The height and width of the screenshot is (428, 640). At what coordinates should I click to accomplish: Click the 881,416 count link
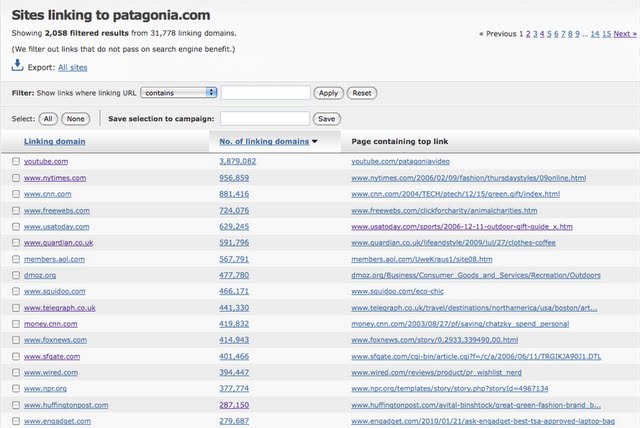(234, 194)
